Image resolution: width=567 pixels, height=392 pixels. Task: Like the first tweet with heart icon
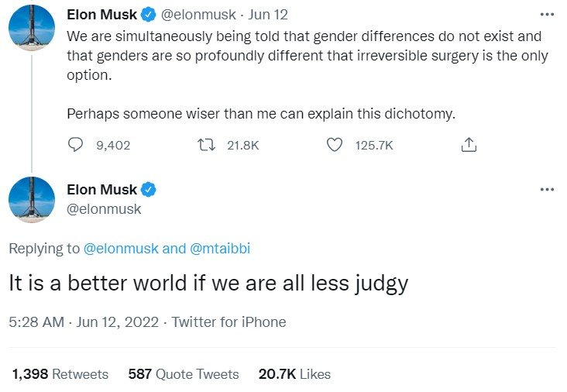(335, 145)
